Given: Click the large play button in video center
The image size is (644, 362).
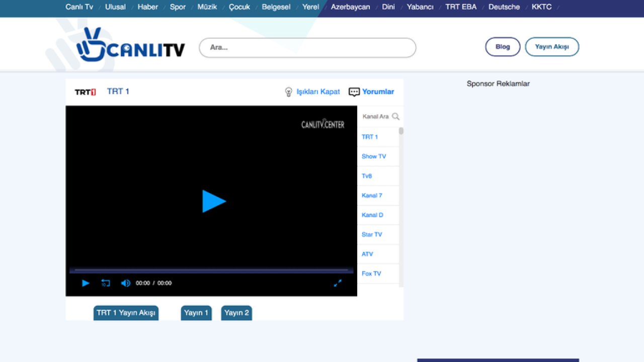Looking at the screenshot, I should (214, 201).
